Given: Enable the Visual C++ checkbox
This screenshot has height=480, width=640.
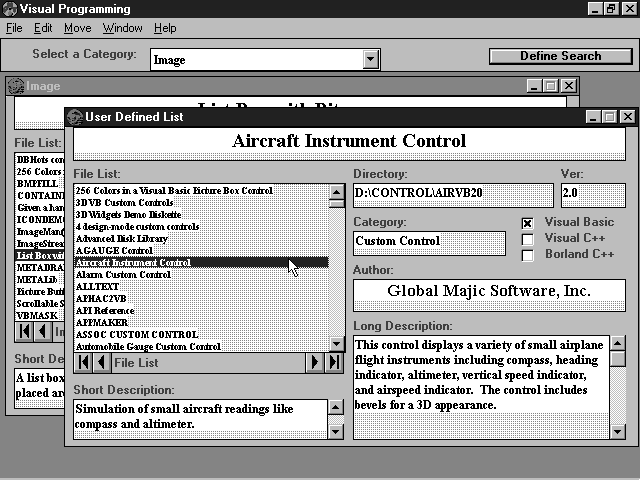Looking at the screenshot, I should (x=528, y=239).
